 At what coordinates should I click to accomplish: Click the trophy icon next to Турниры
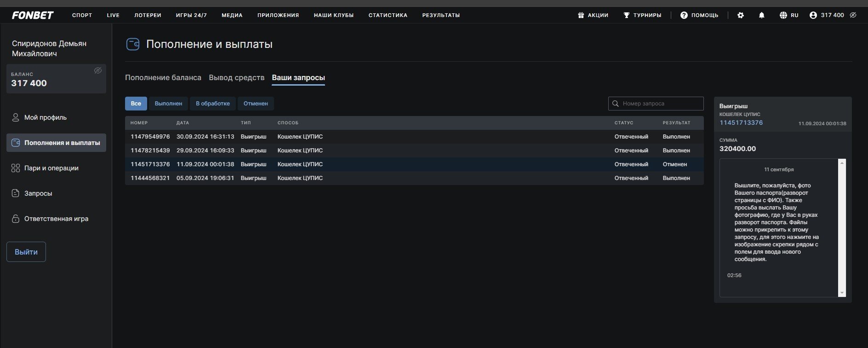point(626,15)
